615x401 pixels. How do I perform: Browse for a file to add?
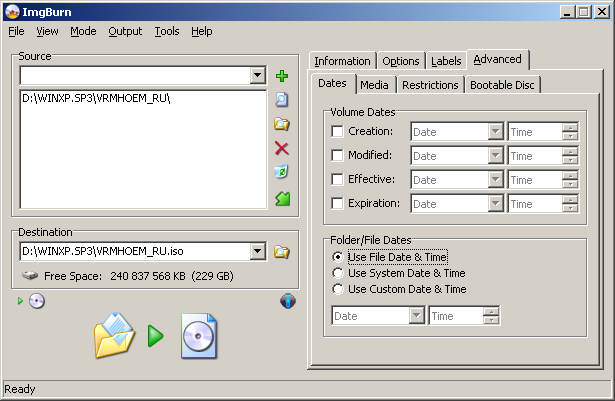[x=282, y=100]
